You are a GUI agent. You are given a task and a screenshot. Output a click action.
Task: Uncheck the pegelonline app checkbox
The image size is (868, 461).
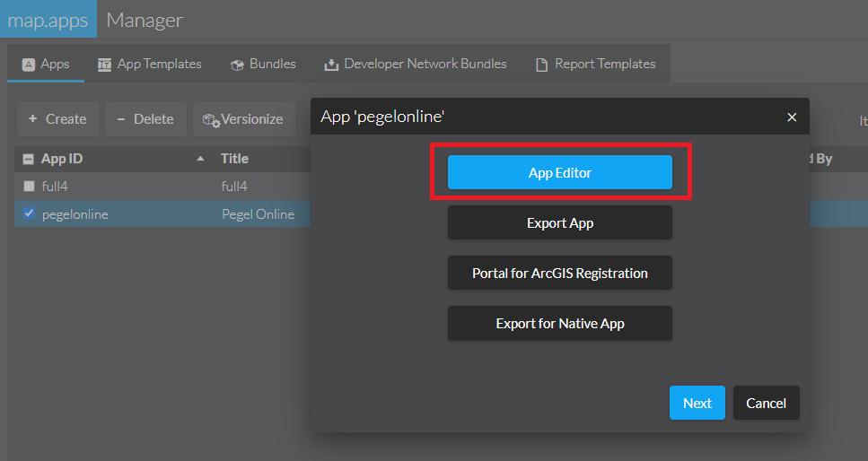pyautogui.click(x=29, y=214)
